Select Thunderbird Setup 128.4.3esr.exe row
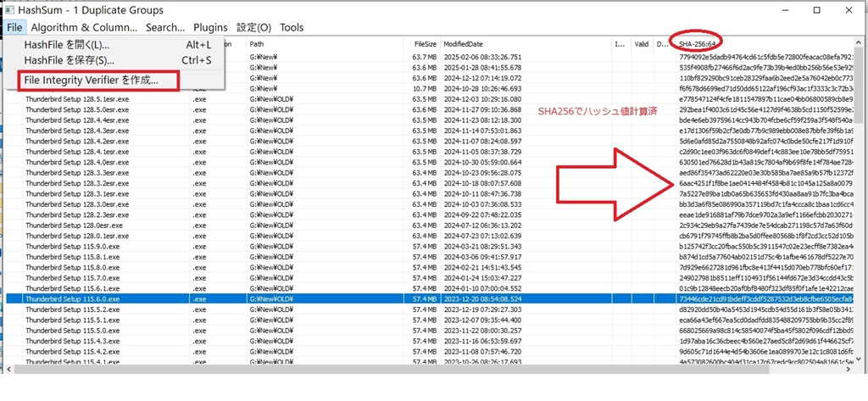 (431, 131)
